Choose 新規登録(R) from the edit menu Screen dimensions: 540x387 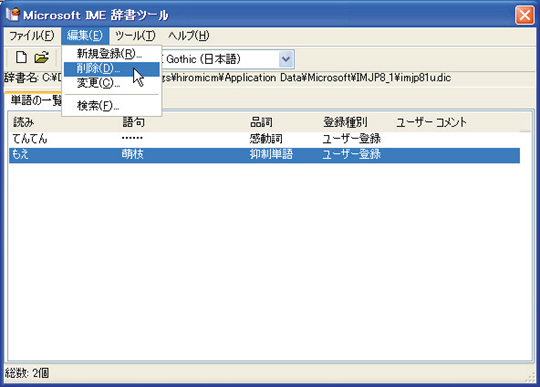[112, 54]
